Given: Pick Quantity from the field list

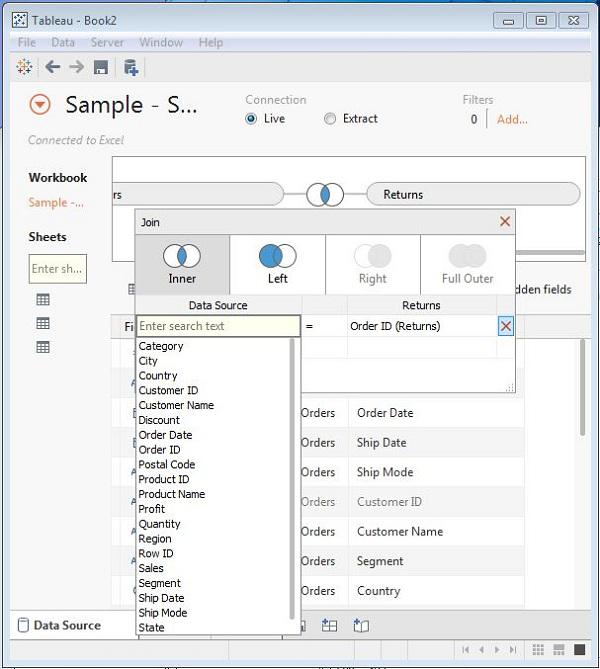Looking at the screenshot, I should (159, 524).
